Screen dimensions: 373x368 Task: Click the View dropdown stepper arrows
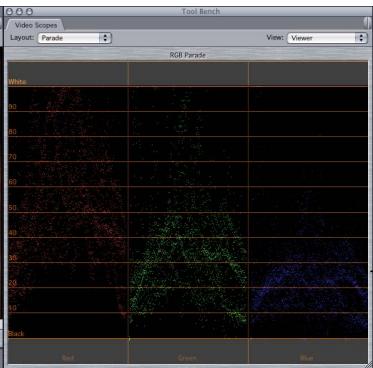point(361,38)
